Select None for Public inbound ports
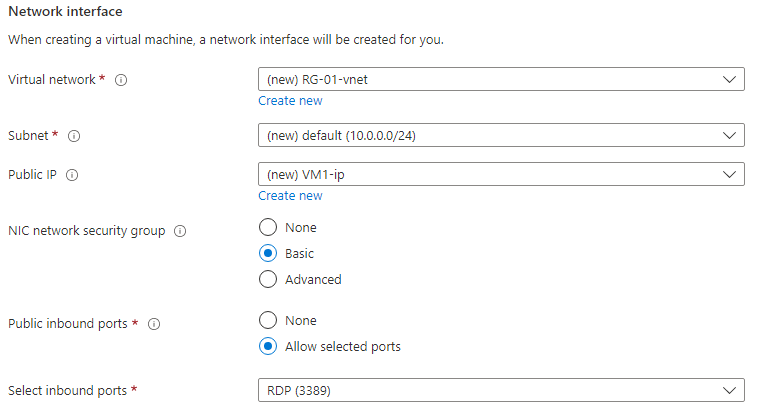Image resolution: width=768 pixels, height=415 pixels. click(267, 321)
